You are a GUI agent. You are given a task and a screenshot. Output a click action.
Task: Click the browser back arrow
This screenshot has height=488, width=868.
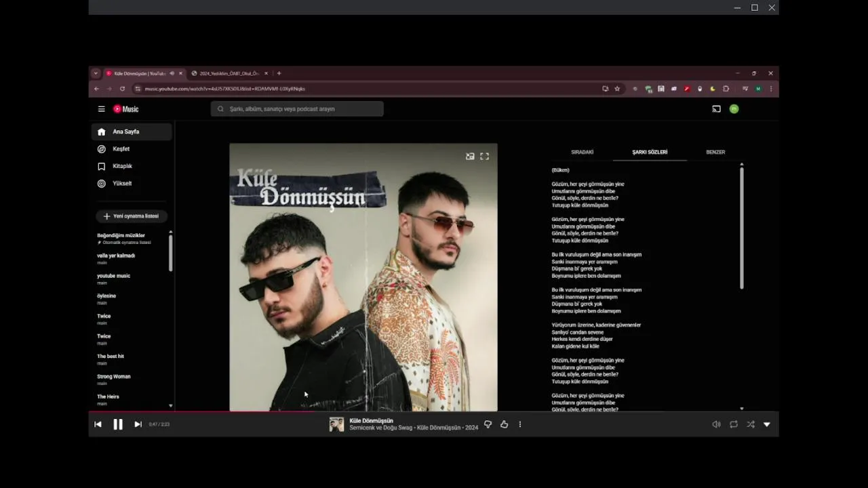click(x=96, y=89)
